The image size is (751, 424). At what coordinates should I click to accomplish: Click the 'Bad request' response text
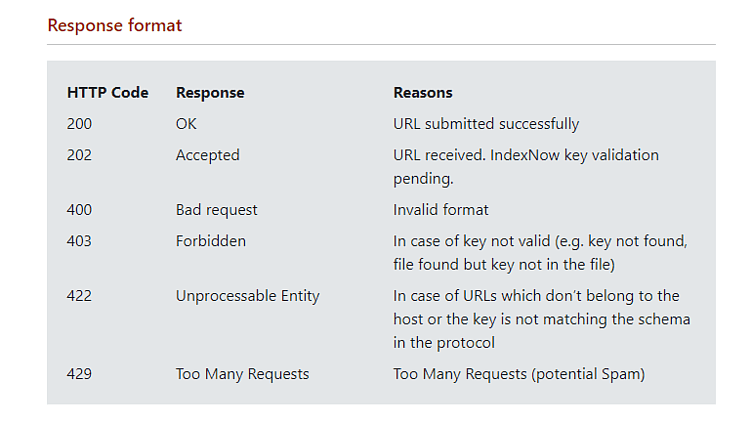pyautogui.click(x=217, y=210)
